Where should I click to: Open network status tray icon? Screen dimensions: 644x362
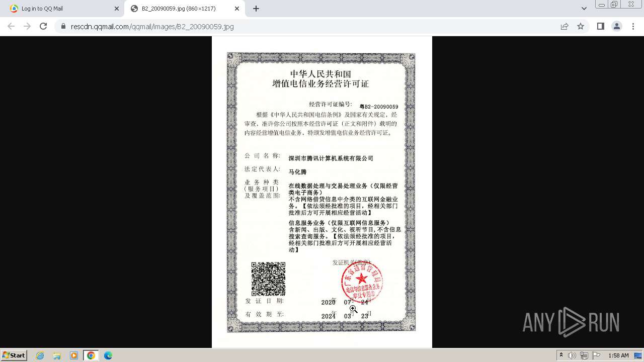coord(584,355)
